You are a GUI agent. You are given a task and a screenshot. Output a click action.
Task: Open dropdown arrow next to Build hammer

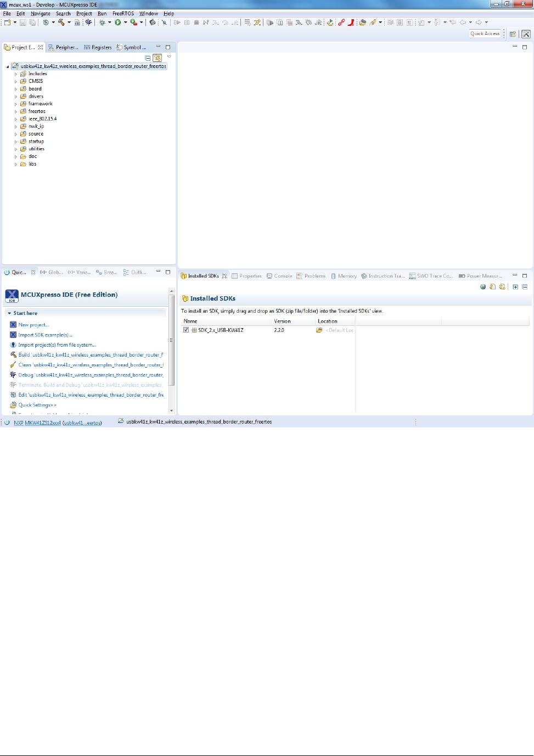click(69, 22)
